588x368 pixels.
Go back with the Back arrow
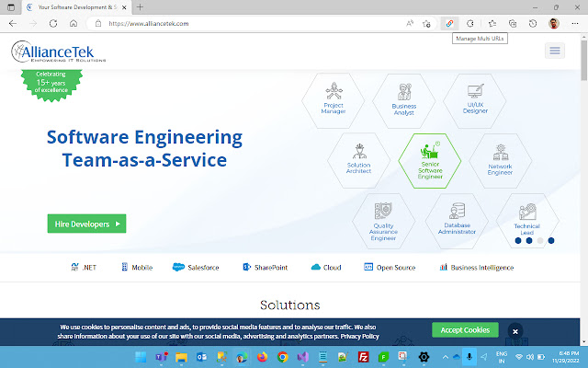13,24
